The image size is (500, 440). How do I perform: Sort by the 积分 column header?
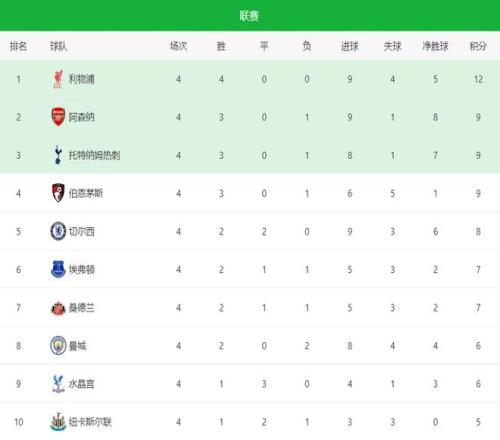(478, 46)
